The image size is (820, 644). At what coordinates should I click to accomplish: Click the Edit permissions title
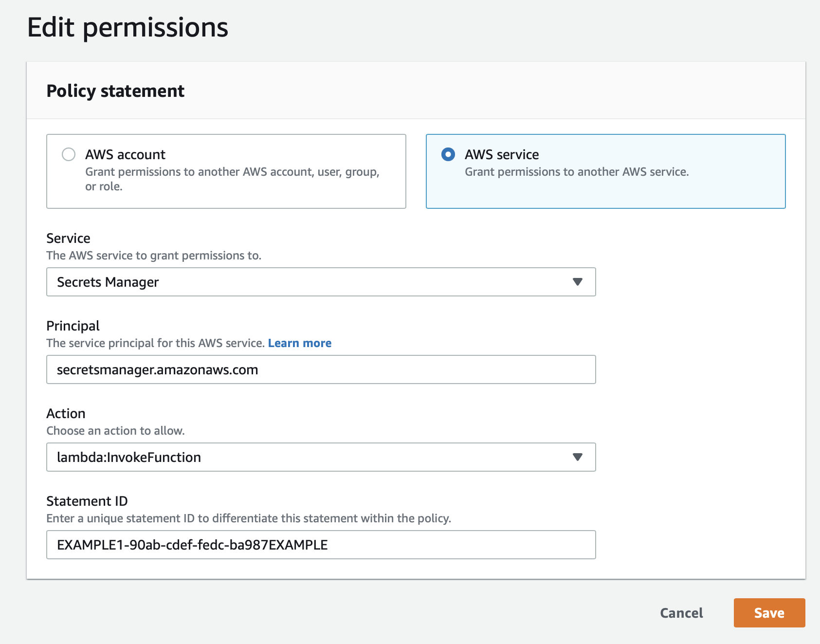pos(128,27)
